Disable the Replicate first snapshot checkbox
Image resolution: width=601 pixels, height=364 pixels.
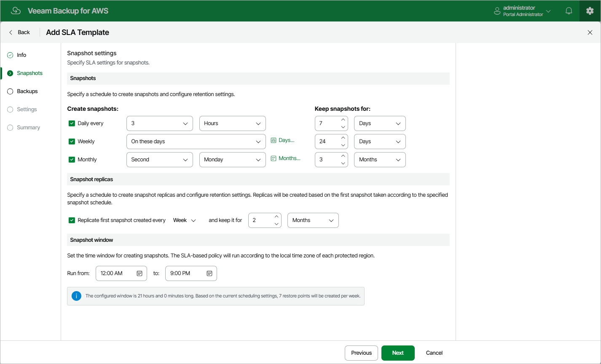72,220
